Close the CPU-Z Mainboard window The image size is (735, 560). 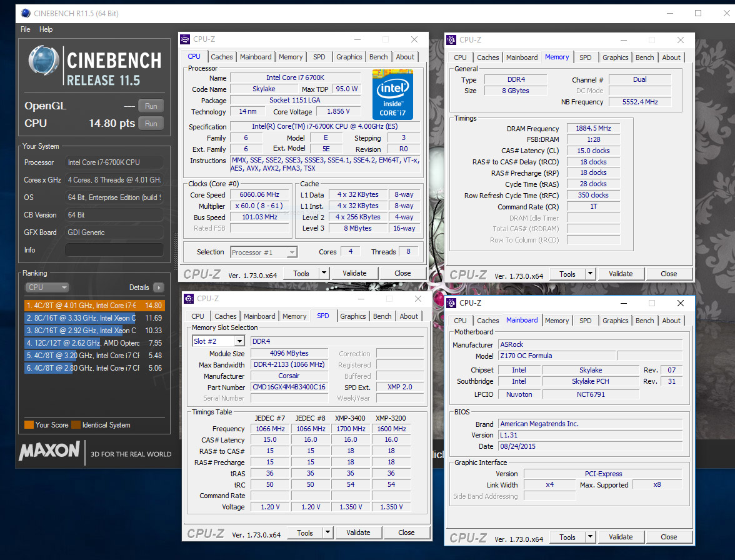pyautogui.click(x=680, y=303)
